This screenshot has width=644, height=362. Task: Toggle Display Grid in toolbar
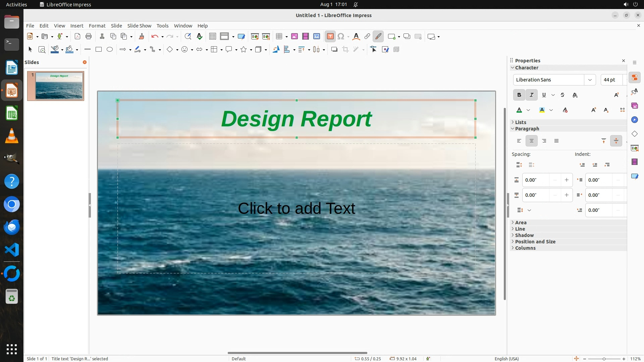(x=213, y=37)
